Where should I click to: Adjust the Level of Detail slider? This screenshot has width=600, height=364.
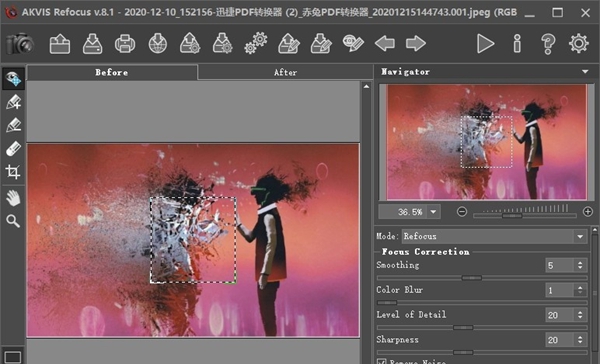coord(482,328)
